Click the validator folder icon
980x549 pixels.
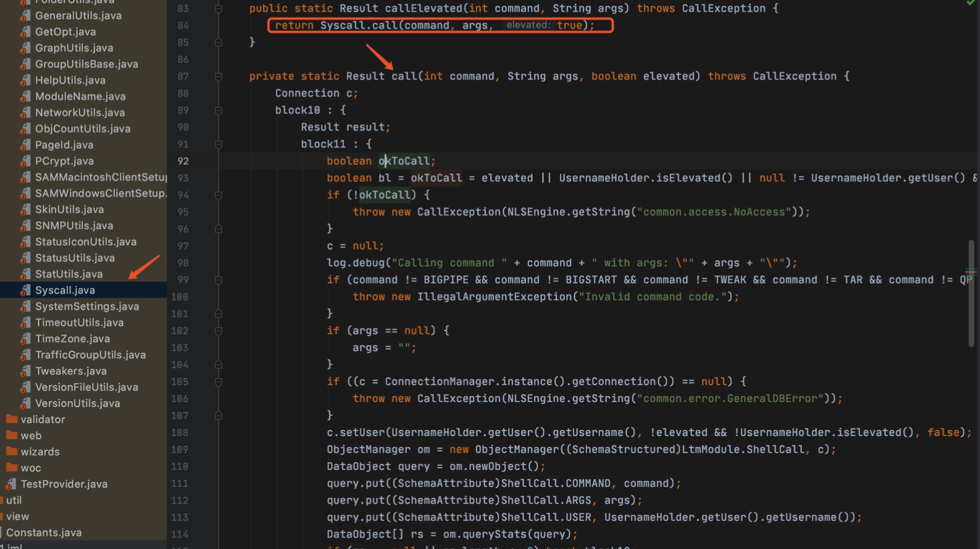pyautogui.click(x=11, y=419)
